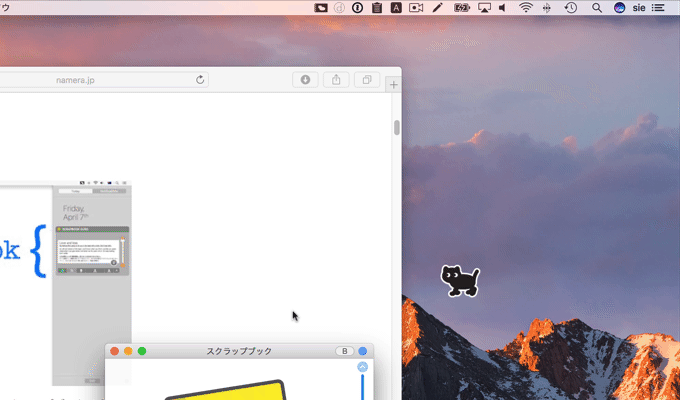Open the battery status menu

point(461,7)
